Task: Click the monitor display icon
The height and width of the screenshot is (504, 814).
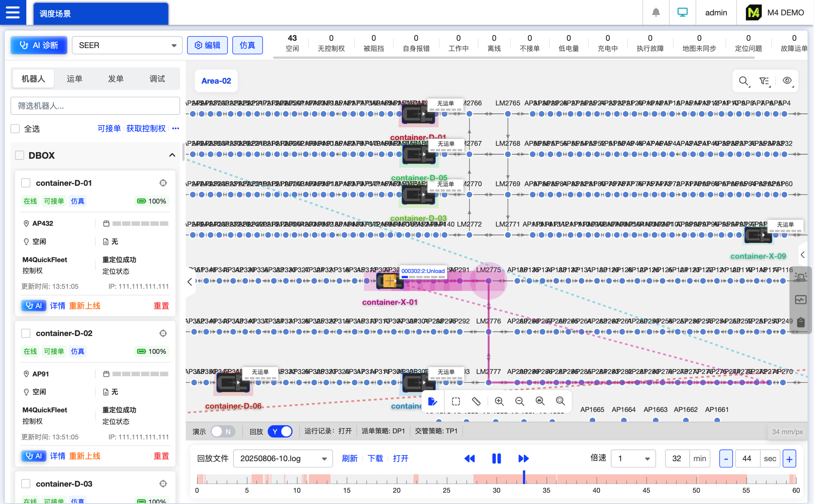Action: 682,13
